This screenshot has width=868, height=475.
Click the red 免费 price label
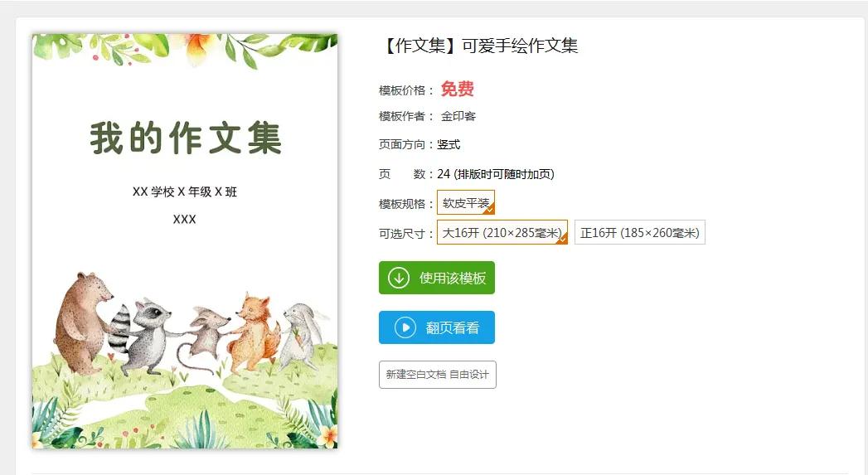tap(458, 90)
